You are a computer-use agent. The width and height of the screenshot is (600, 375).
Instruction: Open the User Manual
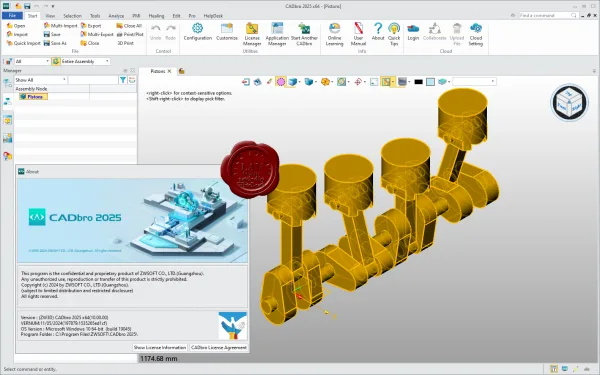pos(358,34)
